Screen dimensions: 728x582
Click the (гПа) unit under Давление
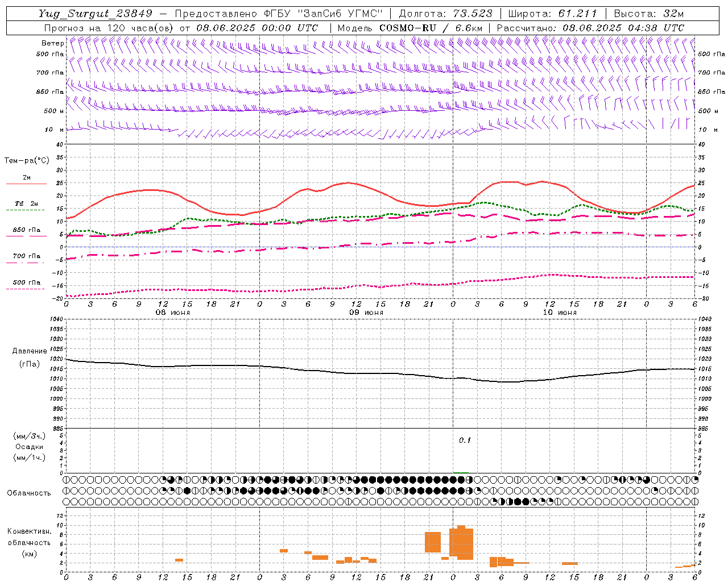pos(29,364)
